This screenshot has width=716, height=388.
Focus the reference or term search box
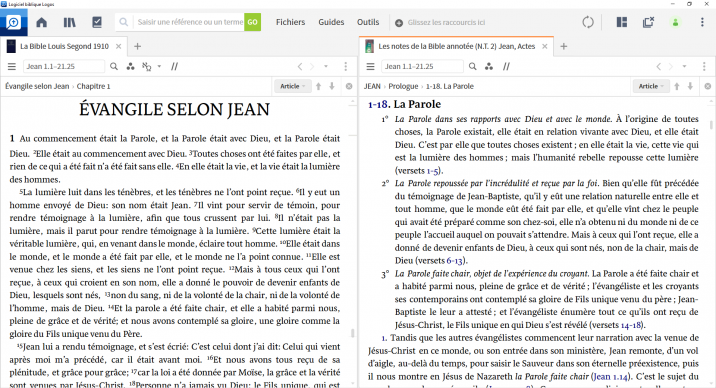point(189,22)
